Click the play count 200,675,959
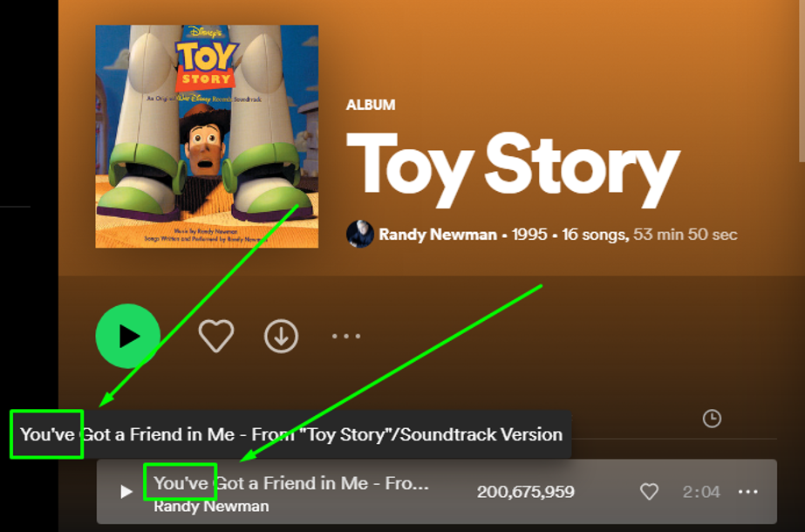 525,492
